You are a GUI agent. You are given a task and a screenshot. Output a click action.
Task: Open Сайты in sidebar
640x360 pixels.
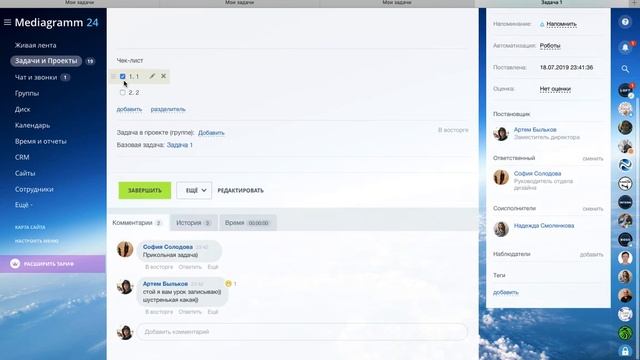pos(25,173)
